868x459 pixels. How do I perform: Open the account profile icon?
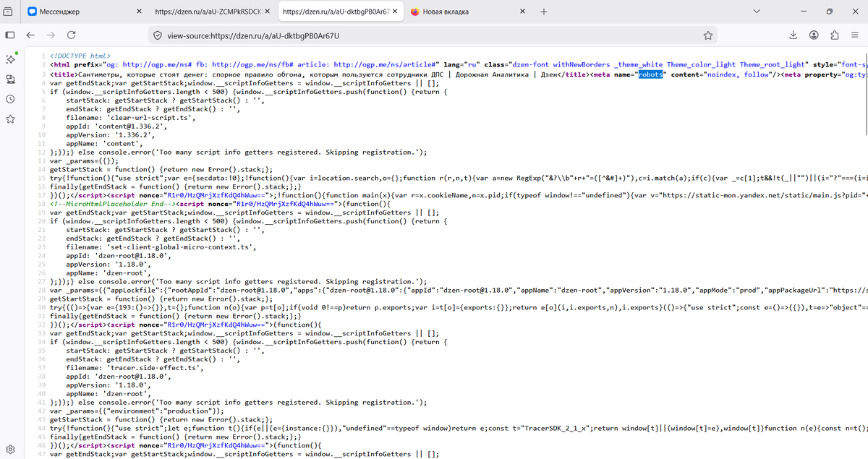tap(814, 35)
